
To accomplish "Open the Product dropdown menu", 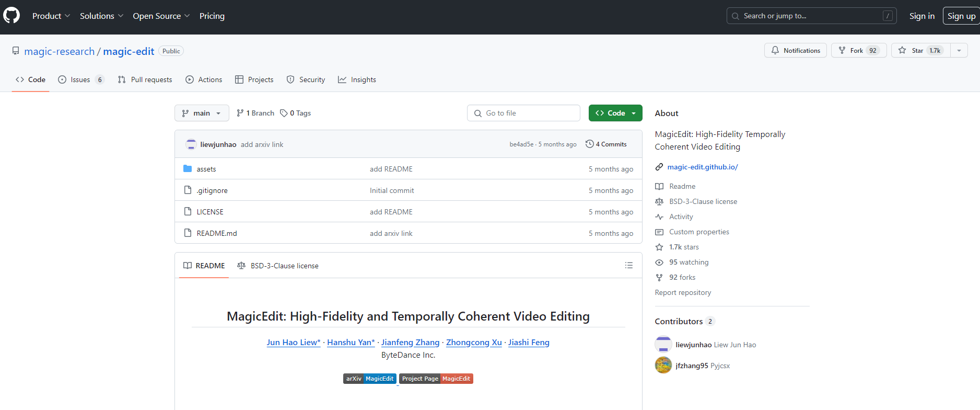I will [x=51, y=16].
